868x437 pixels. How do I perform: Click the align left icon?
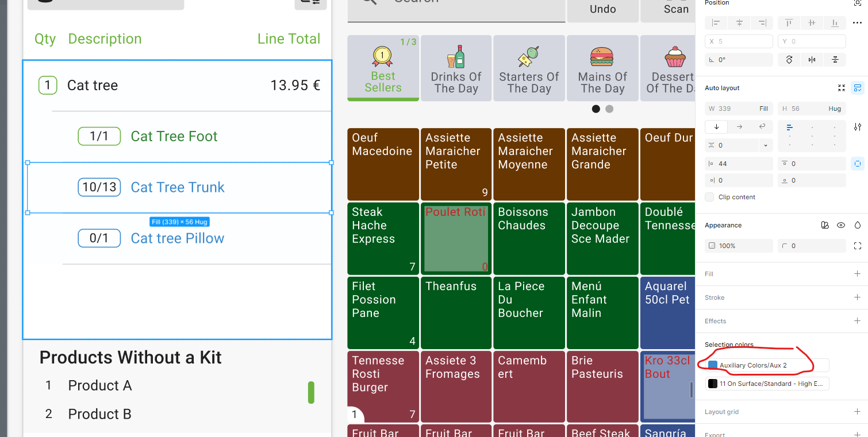716,23
